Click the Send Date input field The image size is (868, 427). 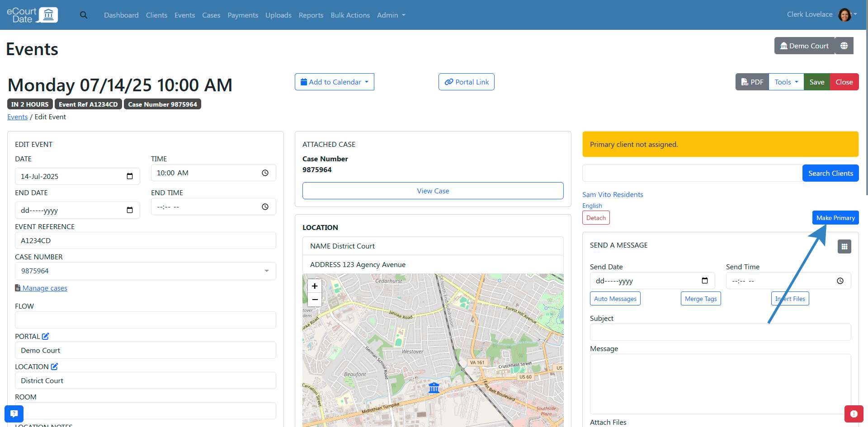[652, 281]
